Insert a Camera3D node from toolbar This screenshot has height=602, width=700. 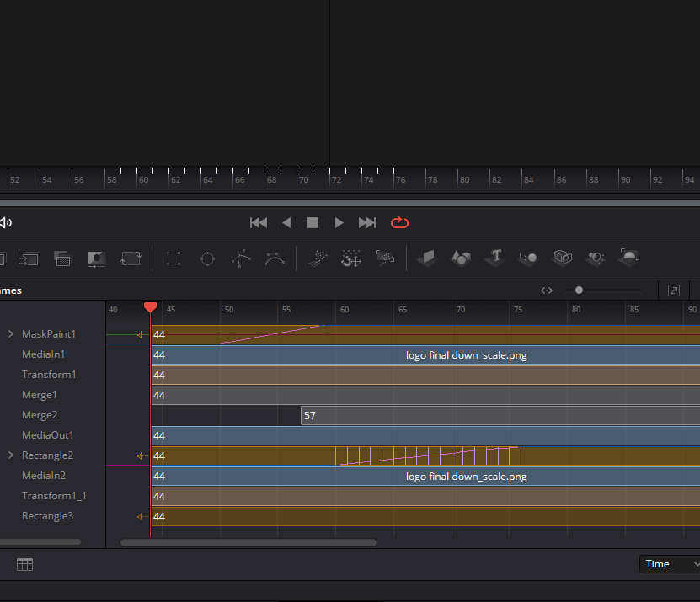[563, 258]
